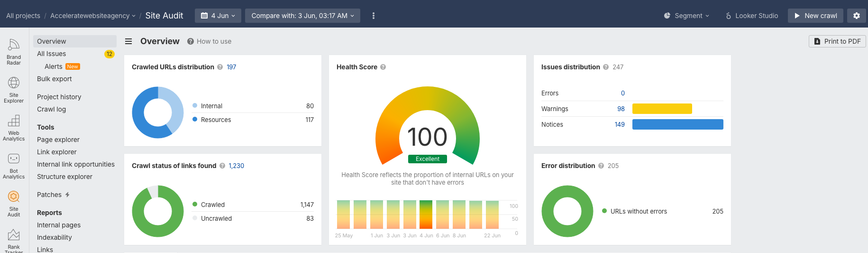Click the Crawl status donut chart
Screen dimensions: 868x253
click(x=158, y=211)
